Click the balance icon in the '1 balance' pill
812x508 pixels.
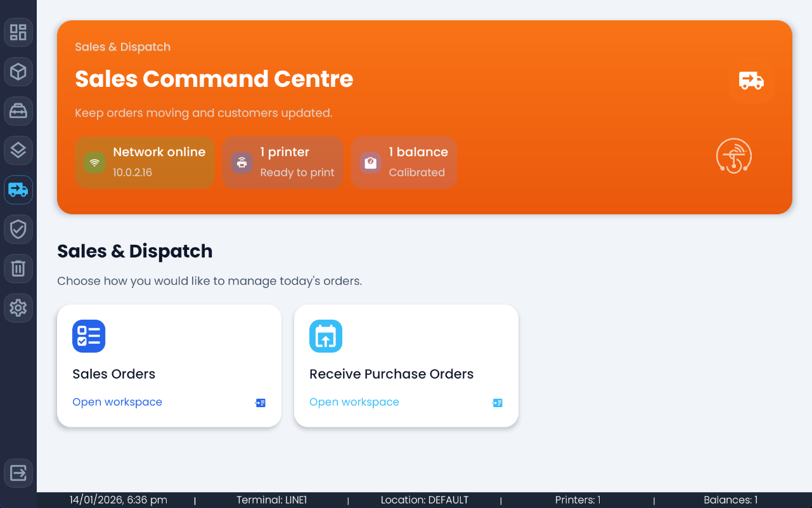pos(370,162)
